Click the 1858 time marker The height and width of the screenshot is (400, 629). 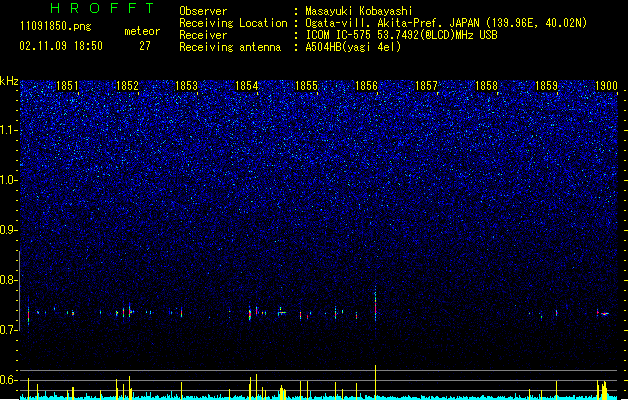pyautogui.click(x=486, y=85)
